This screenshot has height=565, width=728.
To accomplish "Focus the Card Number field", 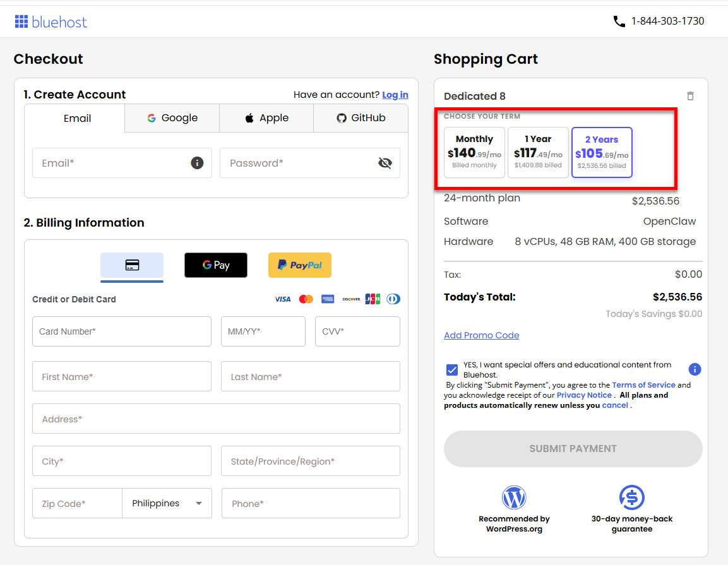I will click(x=122, y=331).
